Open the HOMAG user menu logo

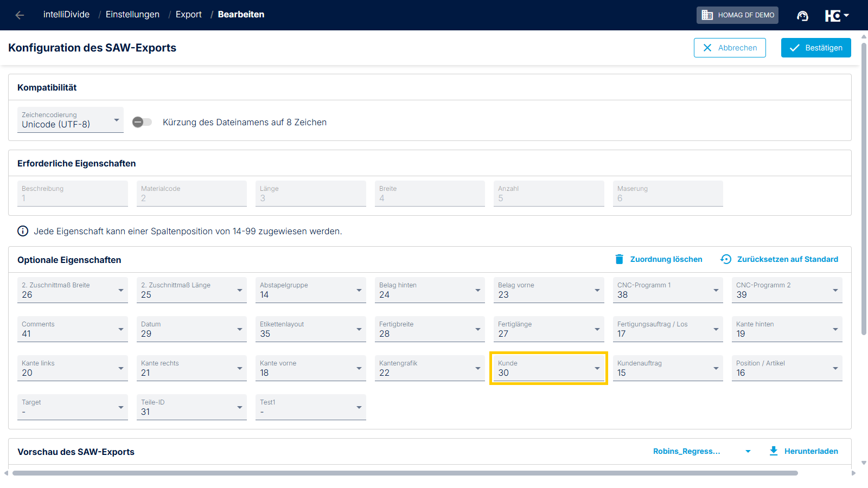pyautogui.click(x=837, y=16)
